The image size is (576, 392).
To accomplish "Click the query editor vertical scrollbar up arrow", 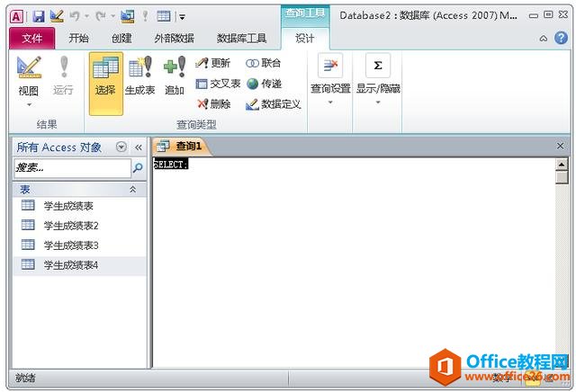I will pos(561,165).
